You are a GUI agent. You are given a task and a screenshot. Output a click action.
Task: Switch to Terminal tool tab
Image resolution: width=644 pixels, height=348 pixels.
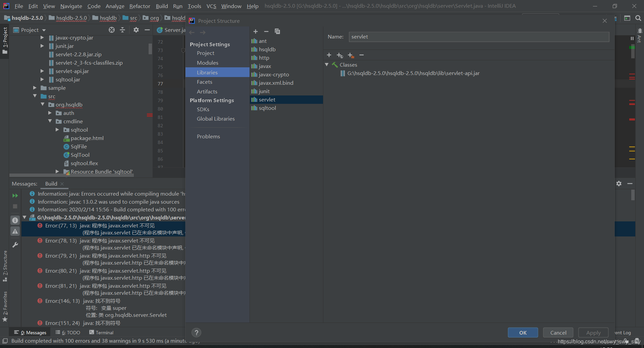coord(101,333)
